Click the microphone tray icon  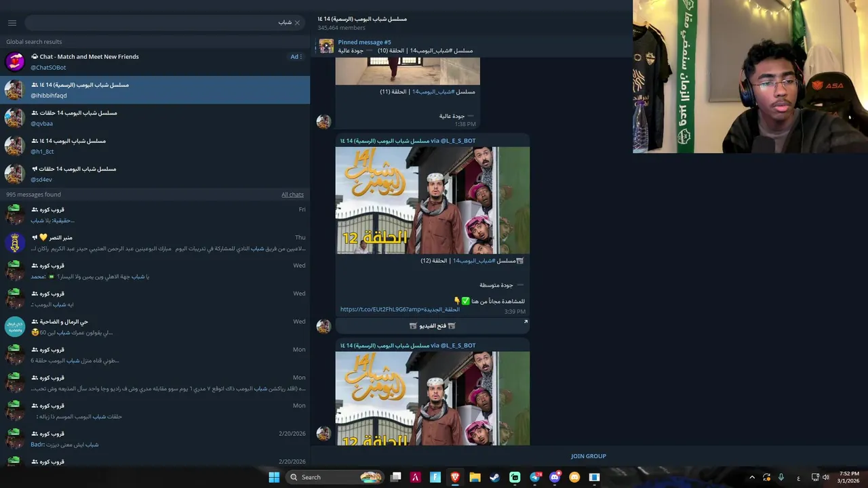coord(781,477)
